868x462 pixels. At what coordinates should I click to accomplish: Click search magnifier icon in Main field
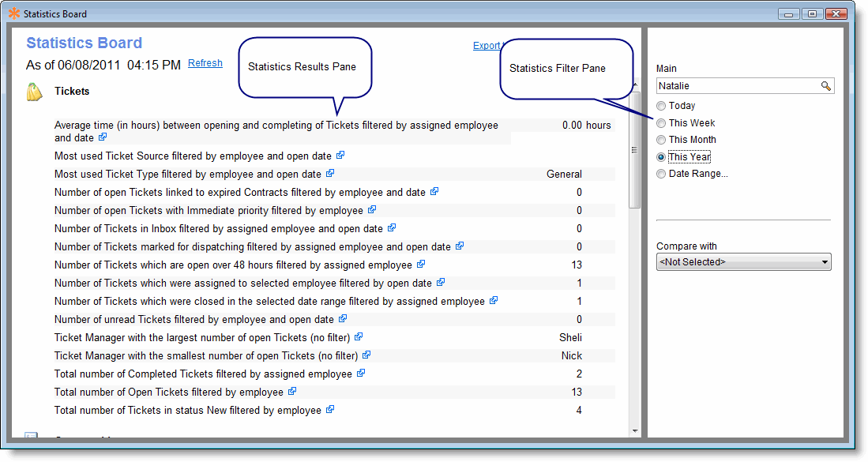coord(825,86)
